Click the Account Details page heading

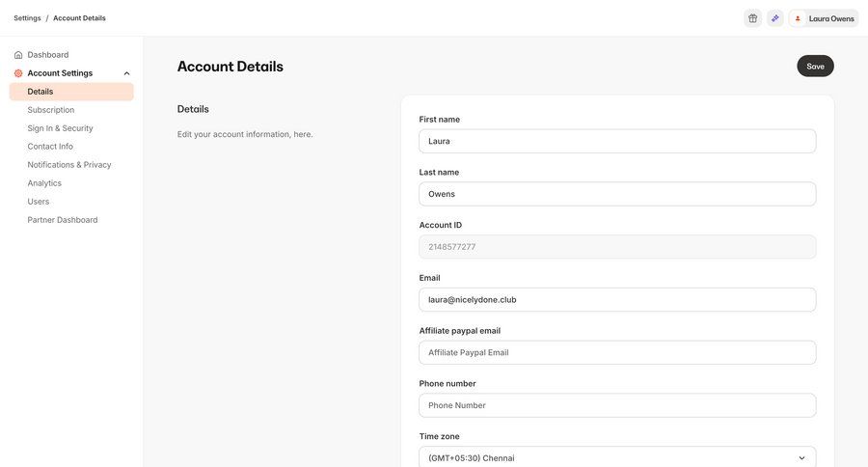pos(231,67)
